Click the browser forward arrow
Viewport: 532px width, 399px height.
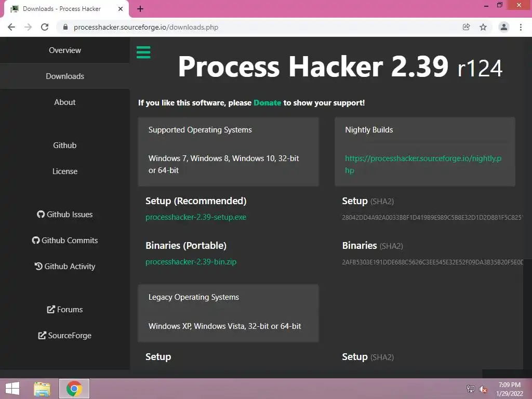(x=28, y=27)
